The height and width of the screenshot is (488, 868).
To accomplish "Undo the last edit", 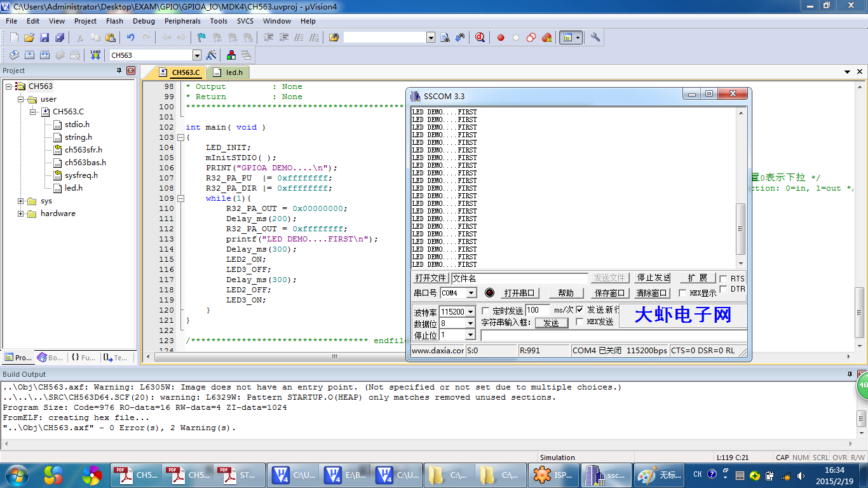I will pyautogui.click(x=131, y=37).
